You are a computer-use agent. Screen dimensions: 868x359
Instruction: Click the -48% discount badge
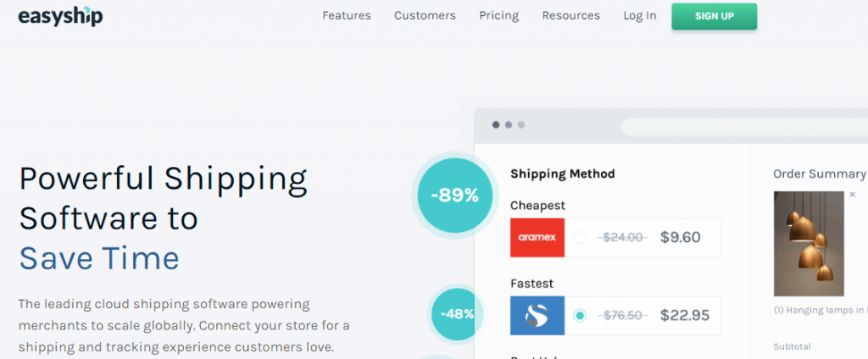(458, 314)
